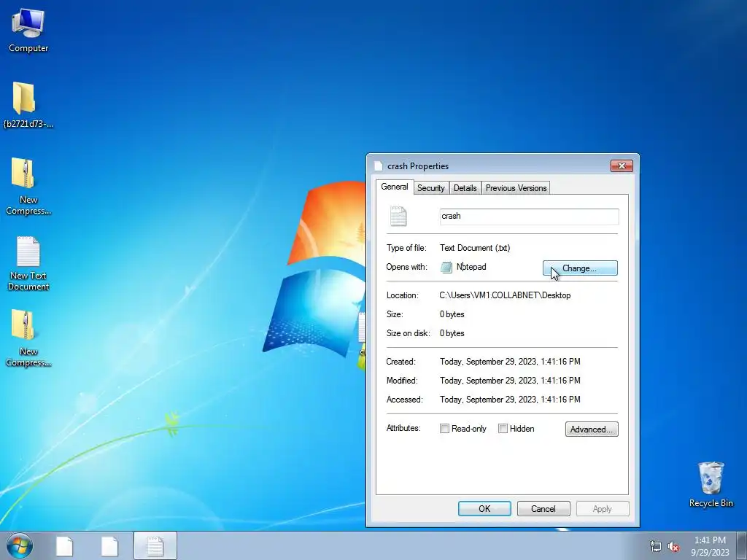Confirm with the OK button
This screenshot has height=560, width=747.
(484, 508)
